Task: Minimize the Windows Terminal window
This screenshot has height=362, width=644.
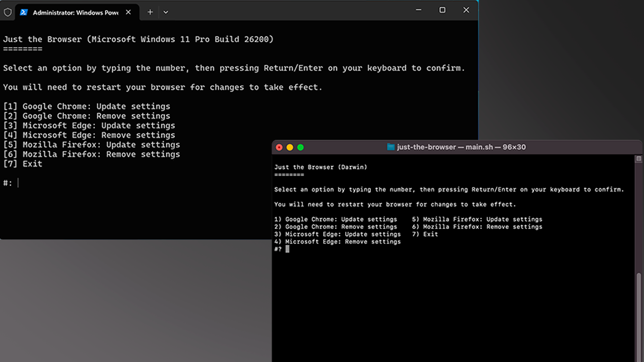Action: coord(418,10)
